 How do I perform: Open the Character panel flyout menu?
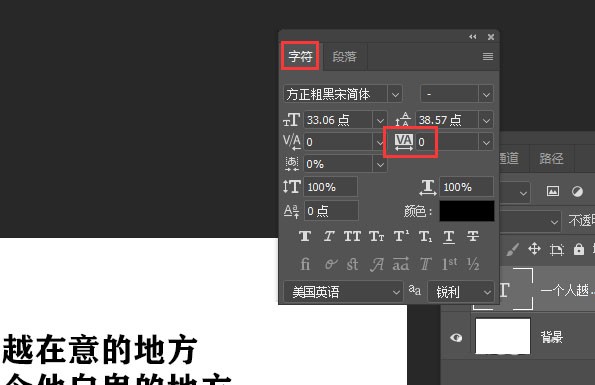(x=488, y=57)
